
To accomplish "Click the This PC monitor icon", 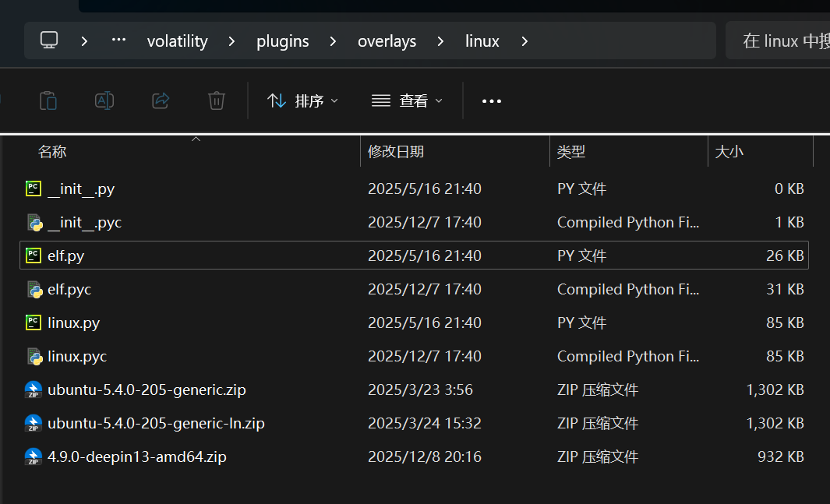I will 50,41.
